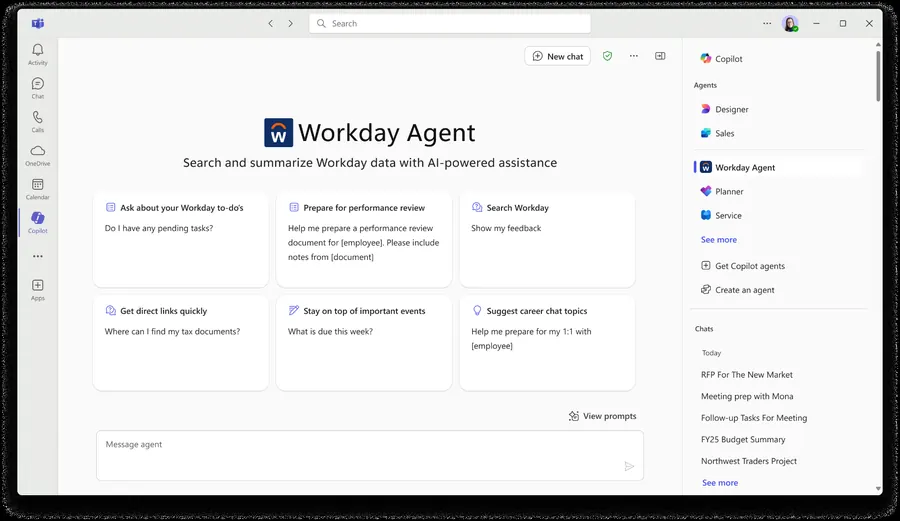Viewport: 900px width, 521px height.
Task: Click Create an agent
Action: (x=738, y=290)
